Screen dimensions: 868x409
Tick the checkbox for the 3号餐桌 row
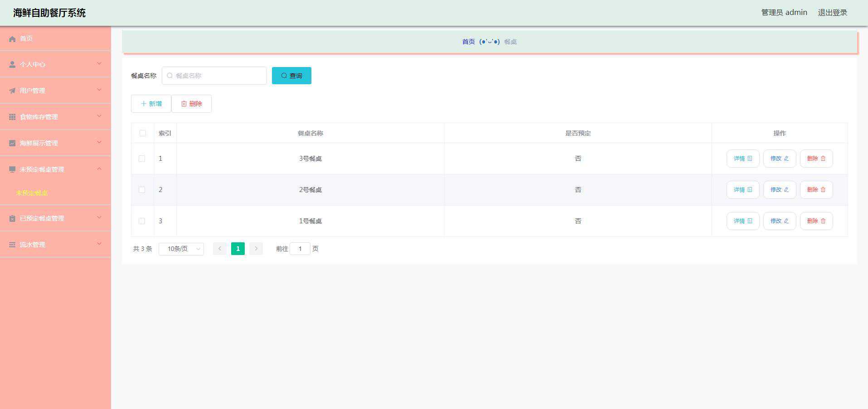pyautogui.click(x=142, y=159)
